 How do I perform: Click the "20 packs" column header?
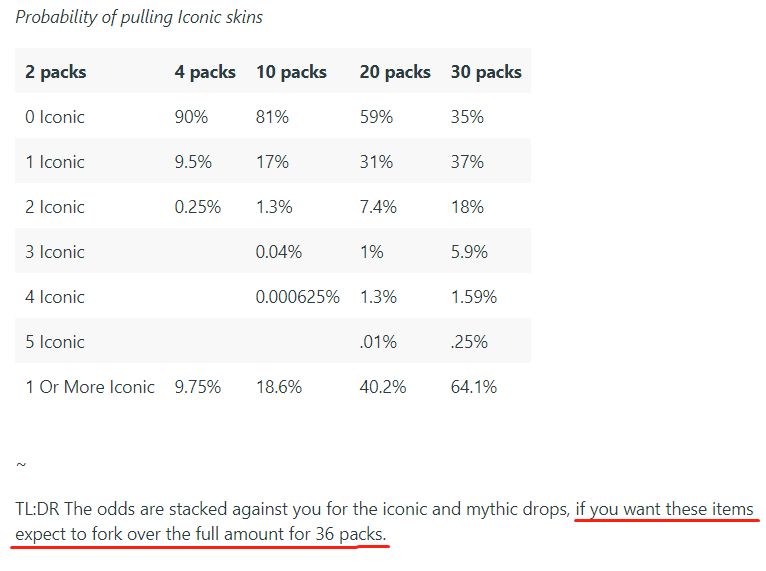point(395,72)
